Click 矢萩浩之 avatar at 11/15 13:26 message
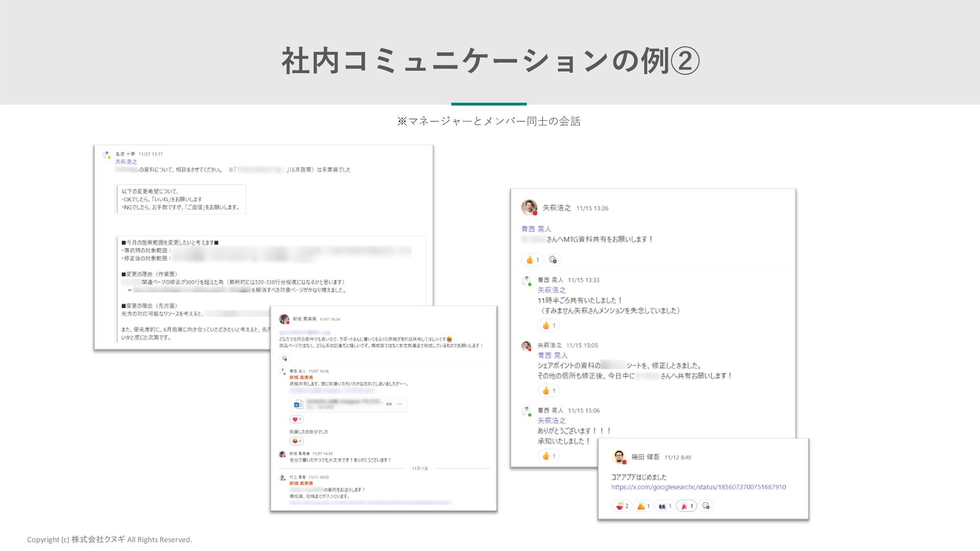The height and width of the screenshot is (551, 980). click(x=529, y=207)
